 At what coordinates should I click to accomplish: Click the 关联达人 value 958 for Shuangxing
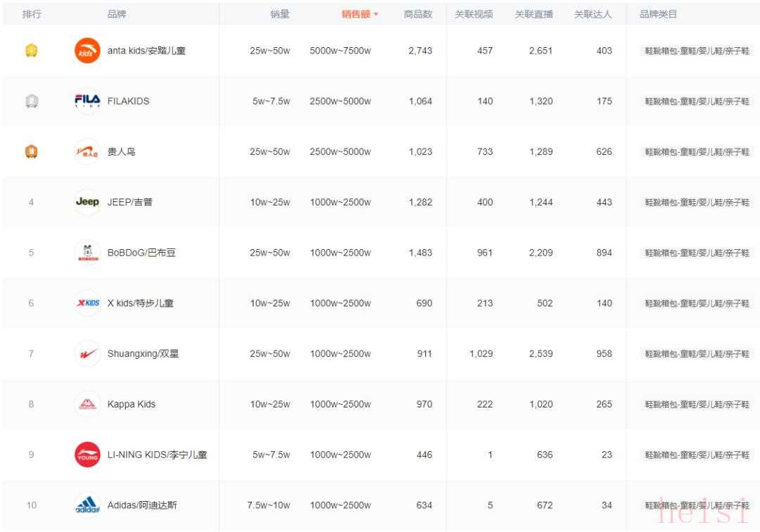[604, 354]
